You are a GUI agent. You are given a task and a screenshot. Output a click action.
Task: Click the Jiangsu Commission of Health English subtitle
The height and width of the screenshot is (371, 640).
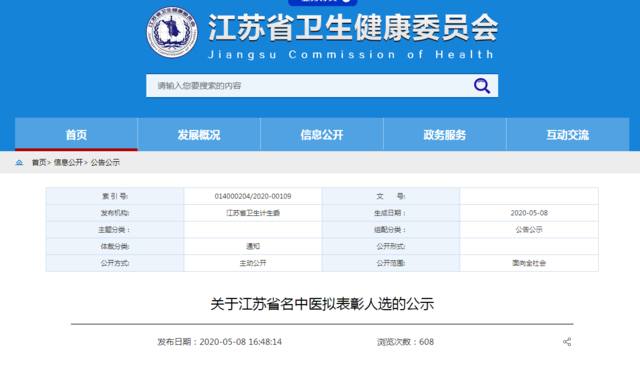(x=351, y=55)
